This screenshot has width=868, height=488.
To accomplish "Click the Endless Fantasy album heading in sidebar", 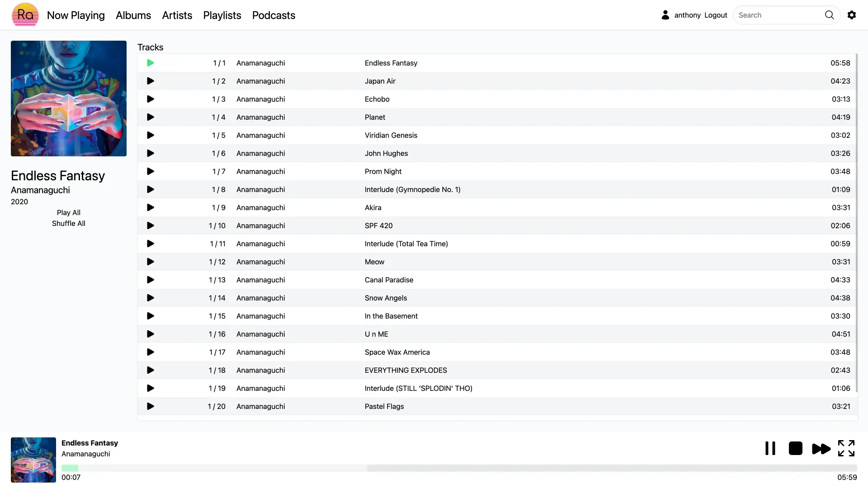I will pos(58,176).
